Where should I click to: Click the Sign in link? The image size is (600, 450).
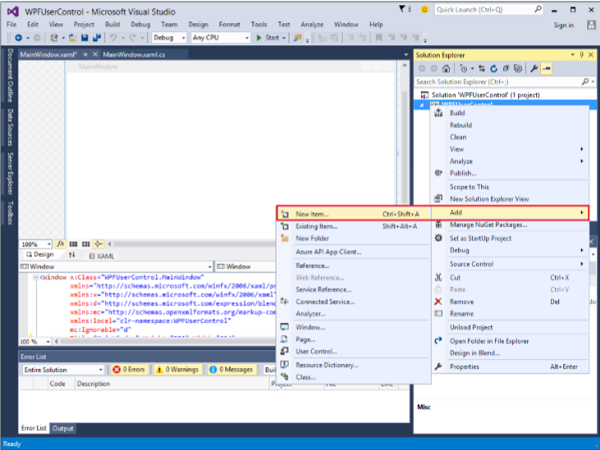click(x=564, y=24)
